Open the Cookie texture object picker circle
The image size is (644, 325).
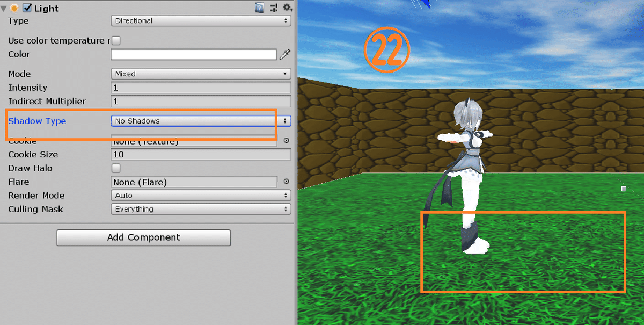tap(286, 141)
